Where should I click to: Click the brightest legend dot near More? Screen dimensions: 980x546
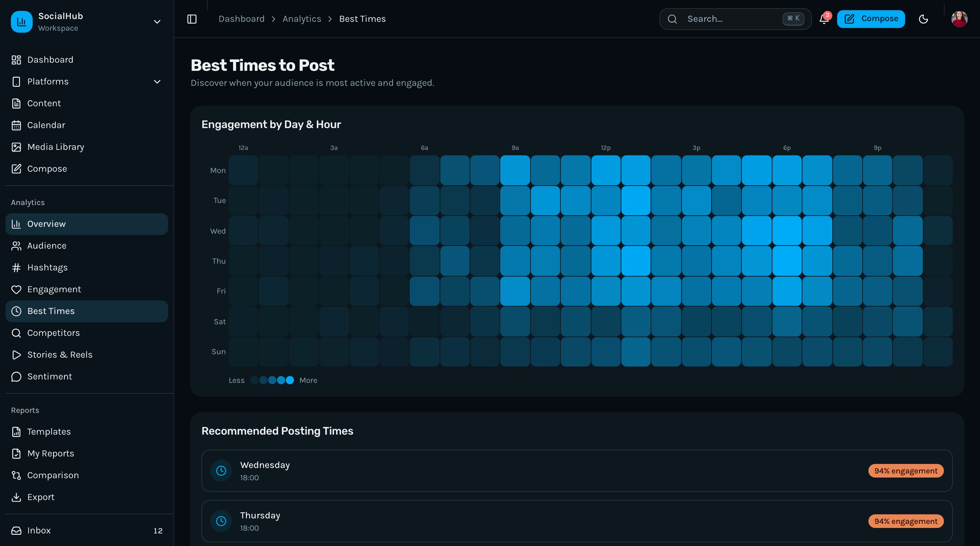point(290,380)
